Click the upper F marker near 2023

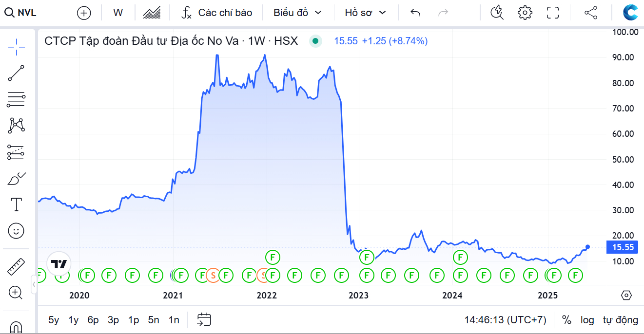(x=366, y=257)
